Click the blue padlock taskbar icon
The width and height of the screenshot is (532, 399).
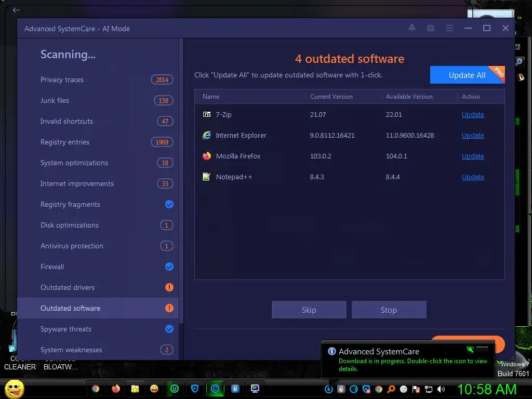235,389
